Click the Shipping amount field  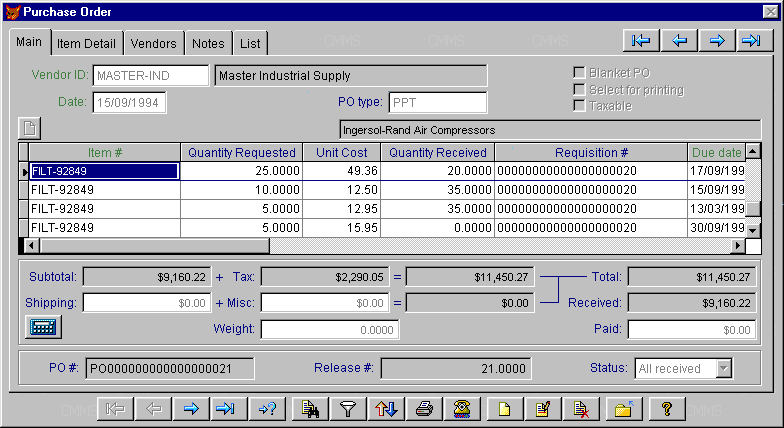tap(146, 302)
